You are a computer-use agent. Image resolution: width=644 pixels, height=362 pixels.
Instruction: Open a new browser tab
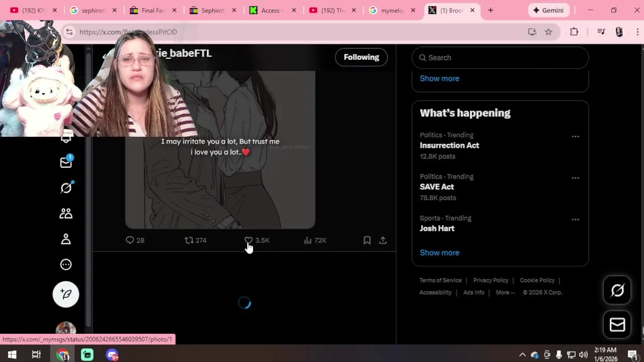click(491, 10)
